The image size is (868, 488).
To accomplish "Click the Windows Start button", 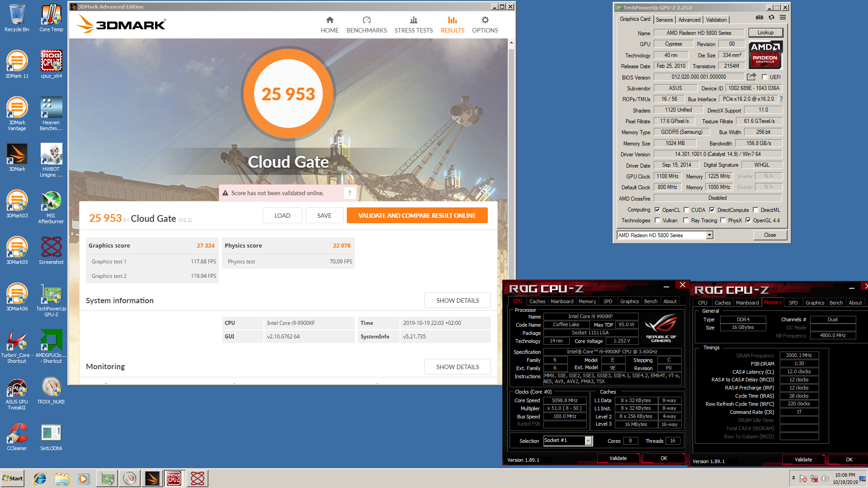I will 13,479.
